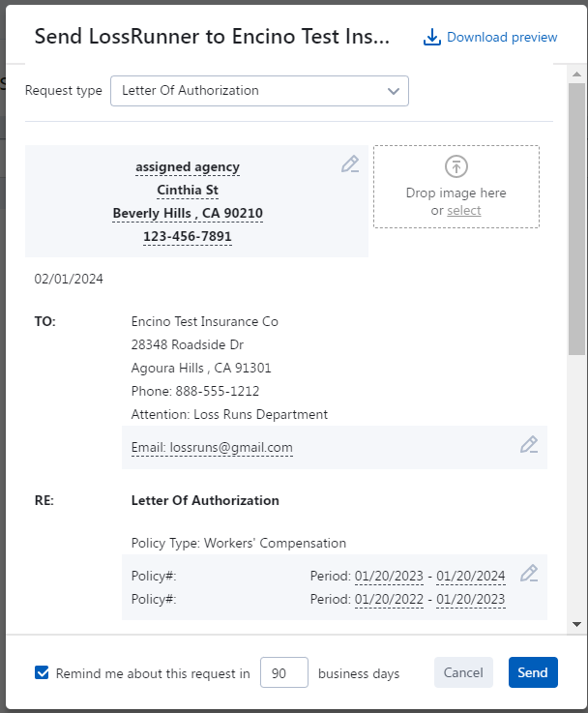Click the 123-456-7891 phone number

[x=188, y=236]
